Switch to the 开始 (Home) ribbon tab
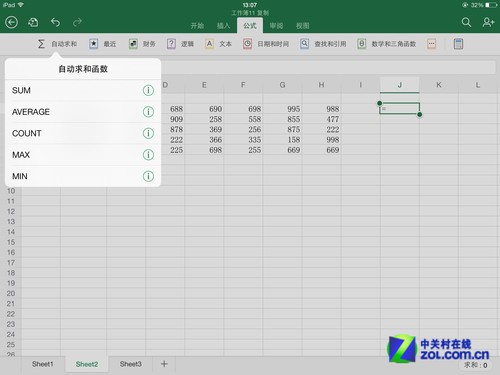Image resolution: width=500 pixels, height=375 pixels. [197, 26]
